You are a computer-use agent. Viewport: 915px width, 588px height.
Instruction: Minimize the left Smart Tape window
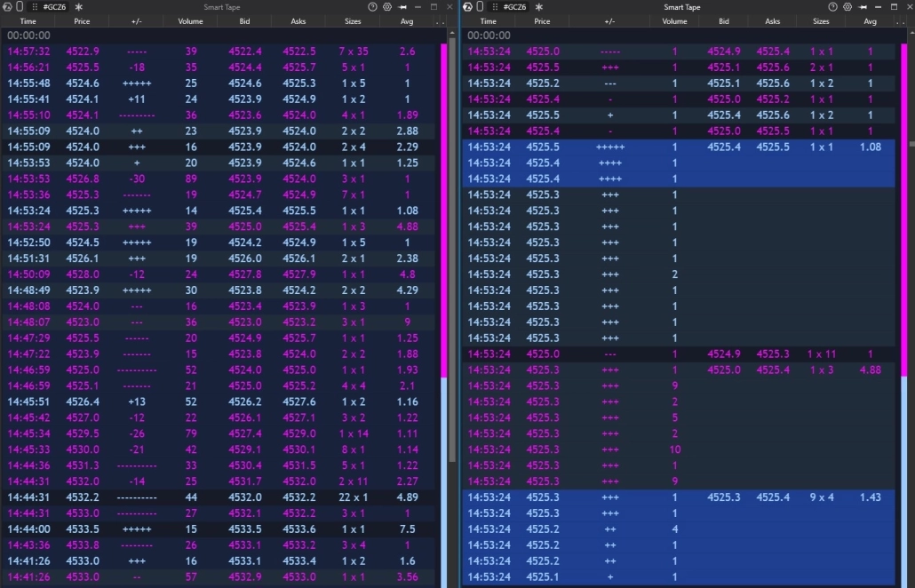[x=418, y=7]
